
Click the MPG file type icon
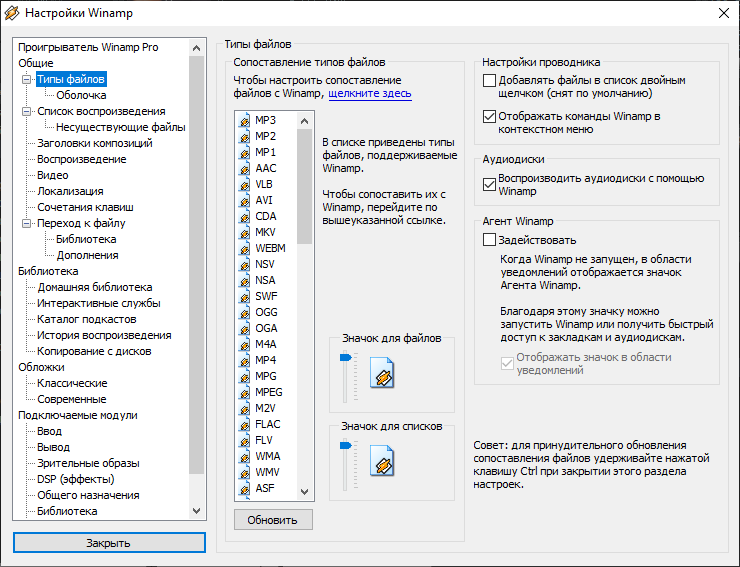coord(244,377)
